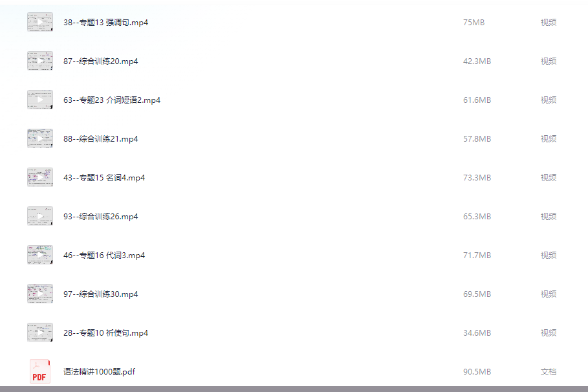588x392 pixels.
Task: Click thumbnail icon of 87--综合训练20.mp4
Action: point(39,61)
